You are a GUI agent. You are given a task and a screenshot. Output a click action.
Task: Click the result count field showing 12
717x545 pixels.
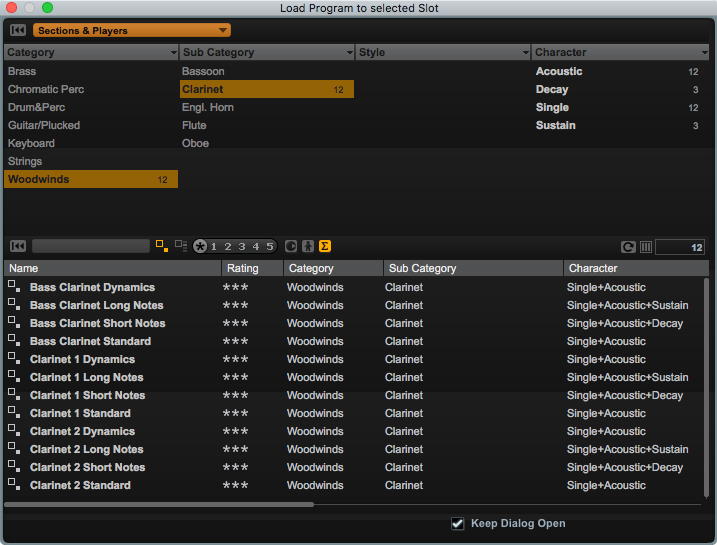pos(680,247)
